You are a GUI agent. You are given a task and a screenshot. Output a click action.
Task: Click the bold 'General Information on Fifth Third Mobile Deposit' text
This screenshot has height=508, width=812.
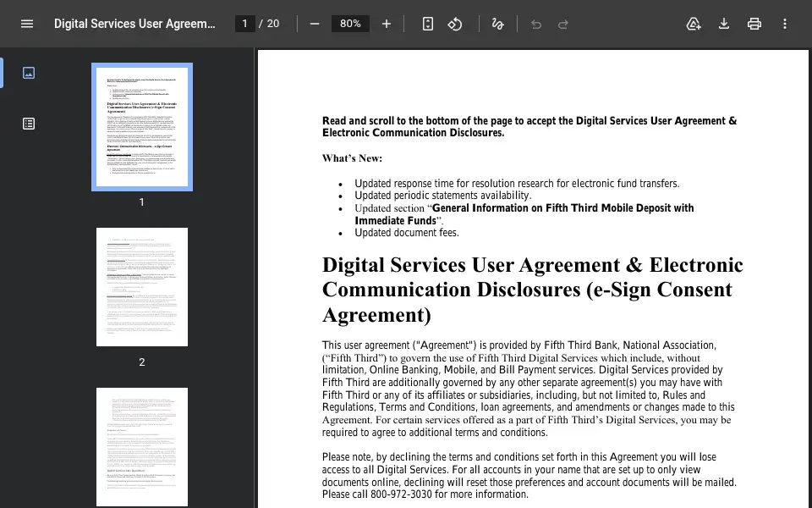pyautogui.click(x=524, y=214)
